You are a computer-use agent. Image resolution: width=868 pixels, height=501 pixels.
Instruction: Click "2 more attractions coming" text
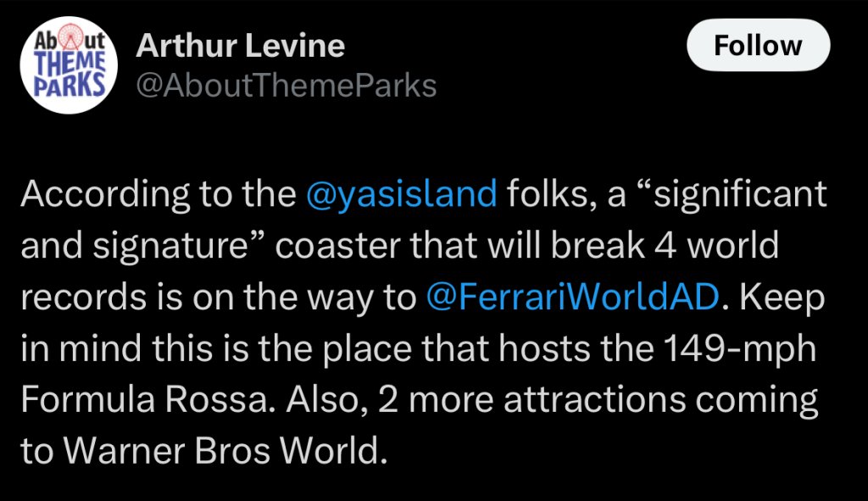pyautogui.click(x=598, y=401)
